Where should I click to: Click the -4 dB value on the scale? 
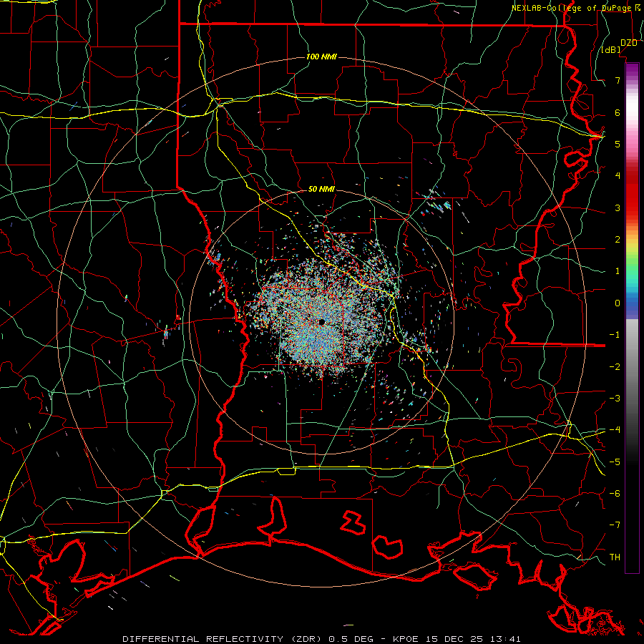coord(615,430)
